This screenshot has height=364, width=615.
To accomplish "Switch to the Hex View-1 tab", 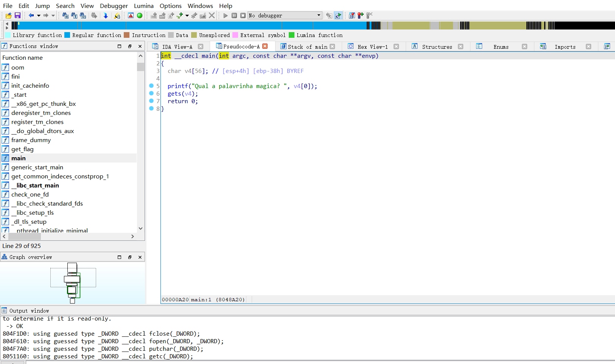I will tap(372, 46).
